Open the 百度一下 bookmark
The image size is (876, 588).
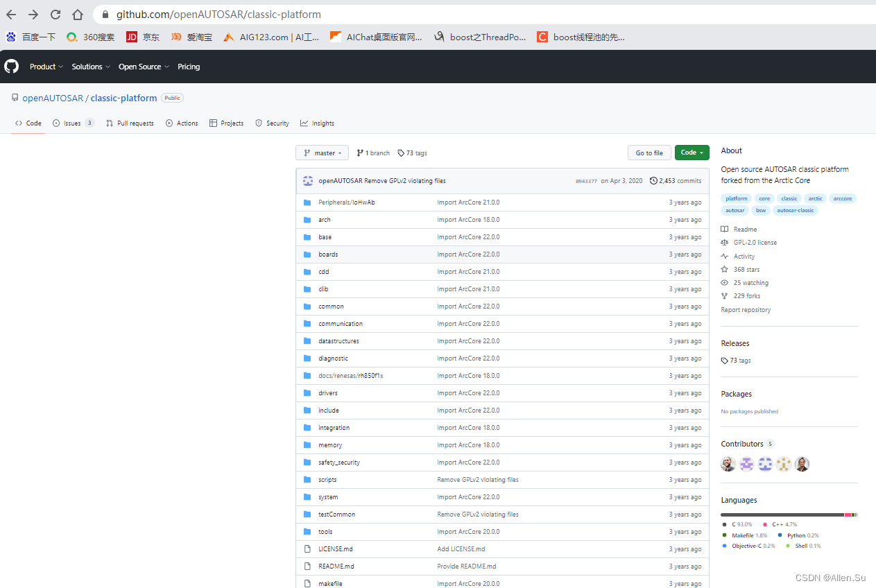click(31, 37)
